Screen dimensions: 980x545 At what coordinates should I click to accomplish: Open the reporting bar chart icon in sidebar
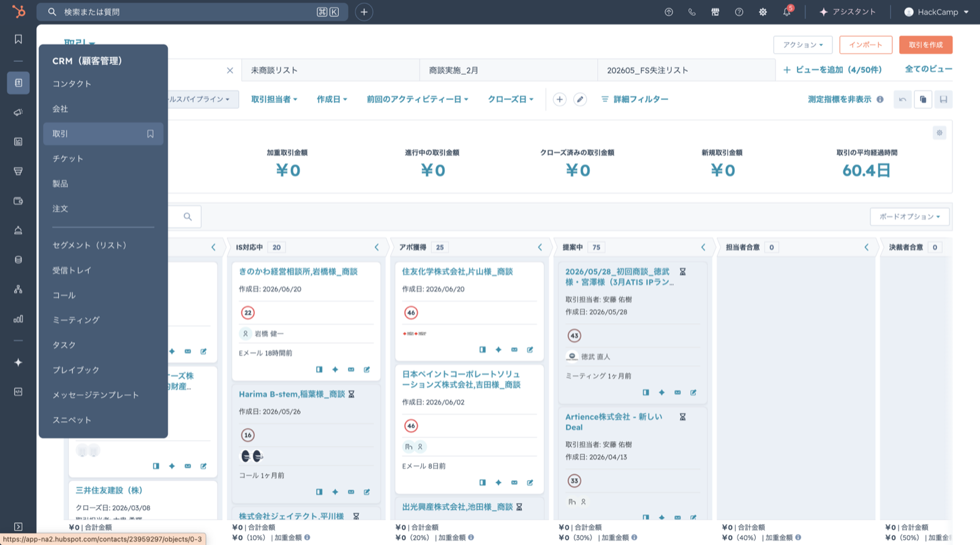pyautogui.click(x=18, y=319)
